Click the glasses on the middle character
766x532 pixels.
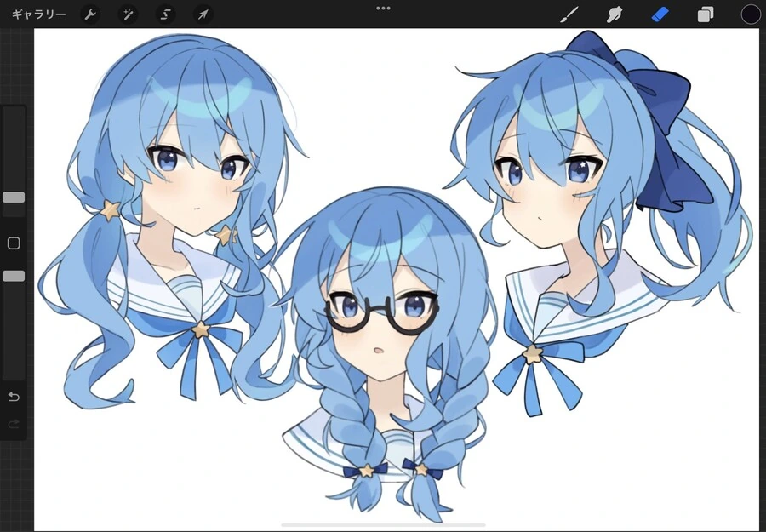point(381,312)
